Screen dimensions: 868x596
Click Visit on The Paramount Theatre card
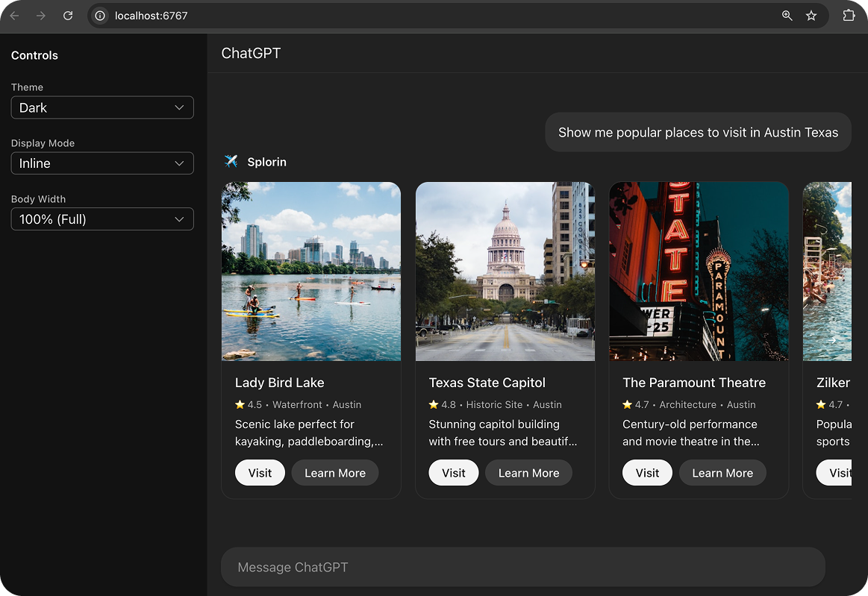point(647,472)
